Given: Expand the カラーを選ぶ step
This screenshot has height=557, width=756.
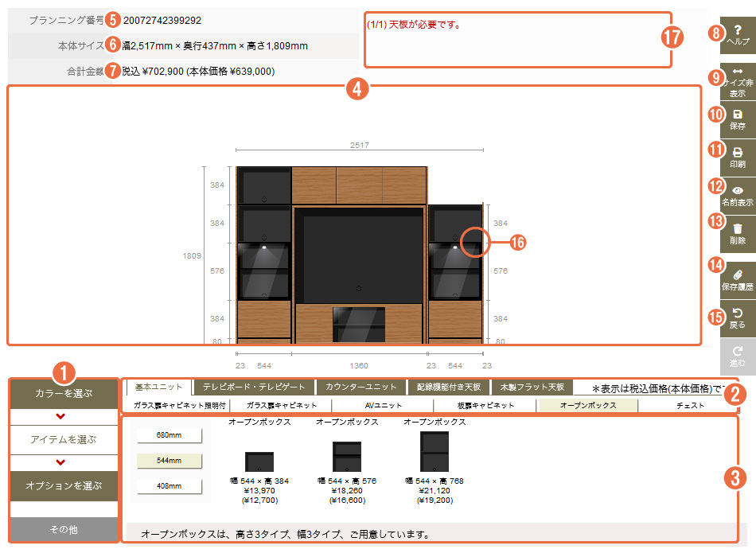Looking at the screenshot, I should pyautogui.click(x=64, y=393).
